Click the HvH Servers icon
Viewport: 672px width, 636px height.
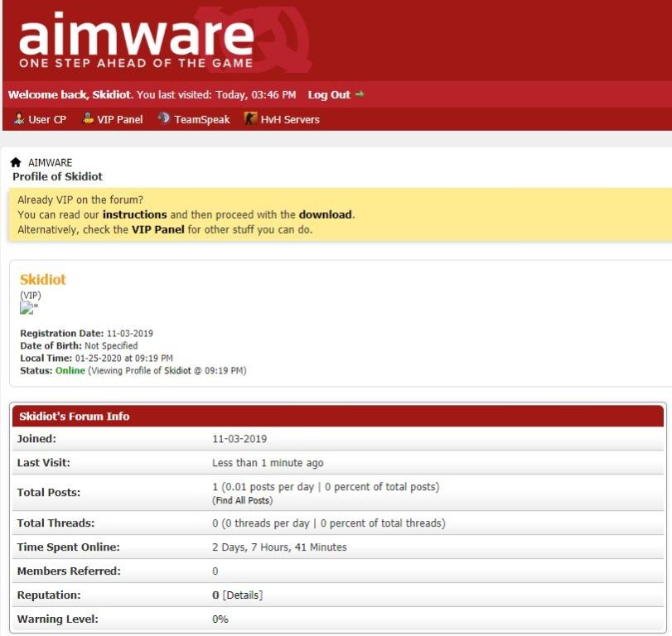click(250, 119)
